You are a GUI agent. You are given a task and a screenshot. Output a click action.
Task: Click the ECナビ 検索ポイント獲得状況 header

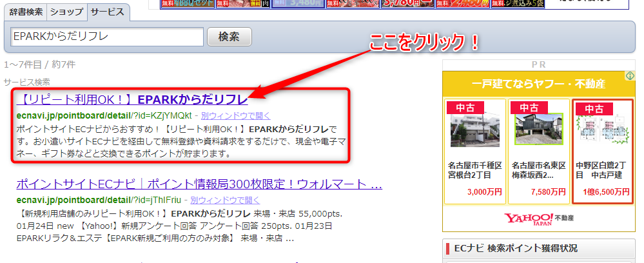click(516, 248)
